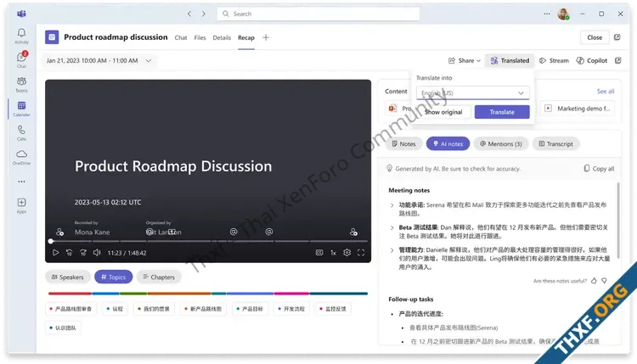Open Marketing demo video file
Screen dimensions: 637x364
pyautogui.click(x=578, y=109)
